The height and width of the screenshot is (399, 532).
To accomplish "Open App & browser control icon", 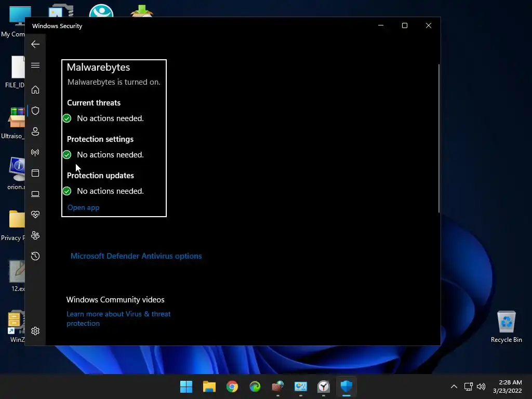I will coord(35,173).
